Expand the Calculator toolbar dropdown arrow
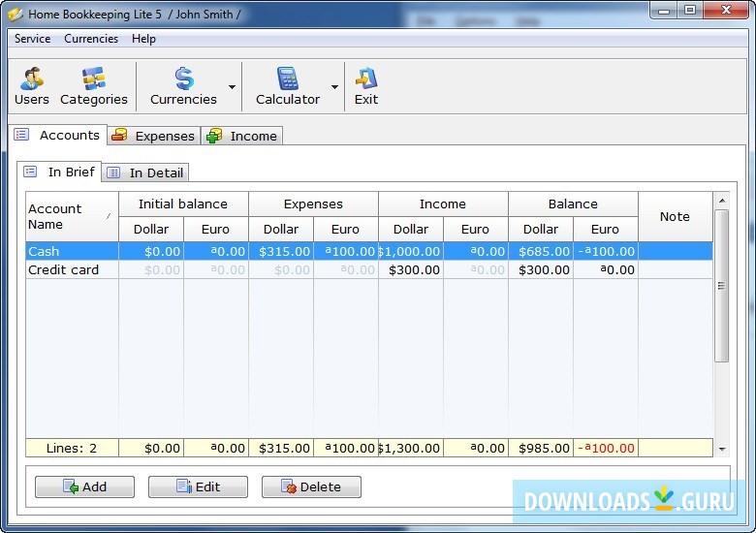 pyautogui.click(x=334, y=87)
